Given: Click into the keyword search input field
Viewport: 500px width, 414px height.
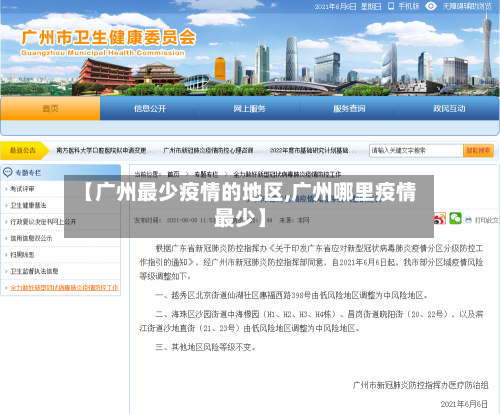Looking at the screenshot, I should (x=416, y=151).
